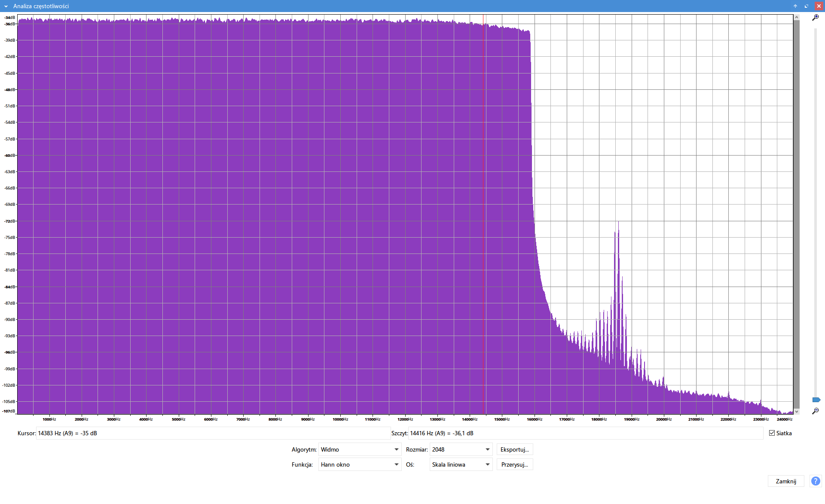825x504 pixels.
Task: Click the zoom out magnifier icon
Action: (x=815, y=411)
